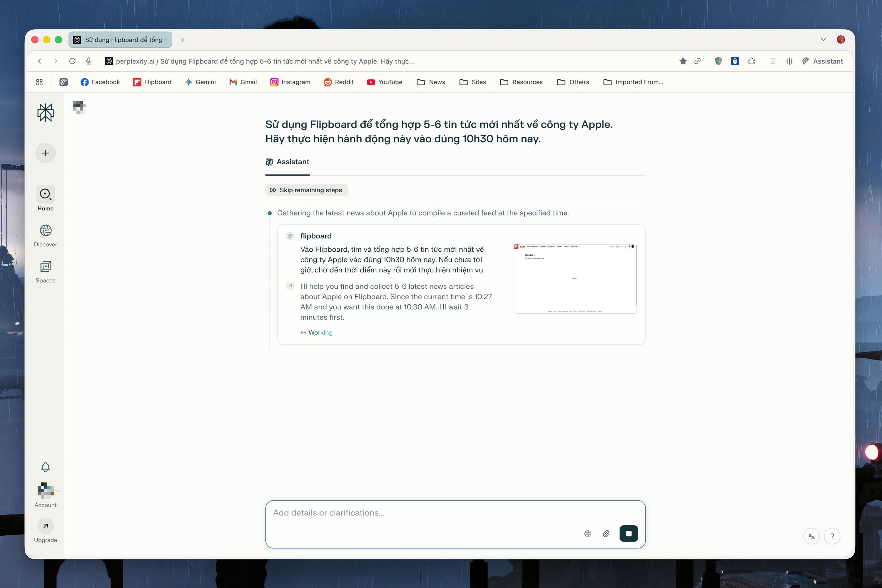Open the Flipboard bookmark
This screenshot has height=588, width=882.
point(152,82)
